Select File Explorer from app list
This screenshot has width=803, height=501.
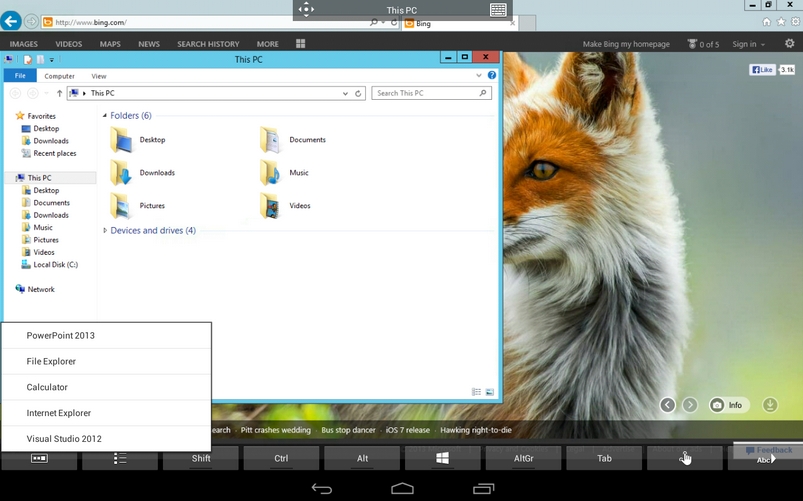(51, 361)
